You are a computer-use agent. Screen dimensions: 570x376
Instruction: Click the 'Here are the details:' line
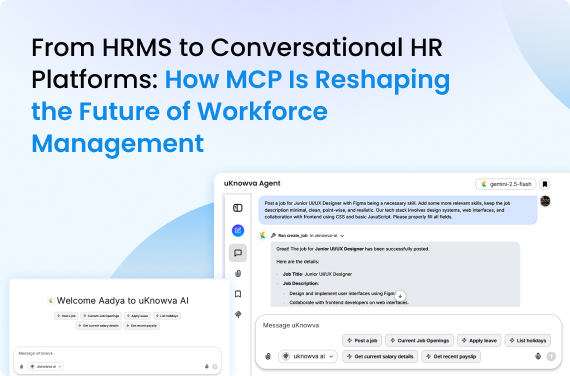(297, 261)
